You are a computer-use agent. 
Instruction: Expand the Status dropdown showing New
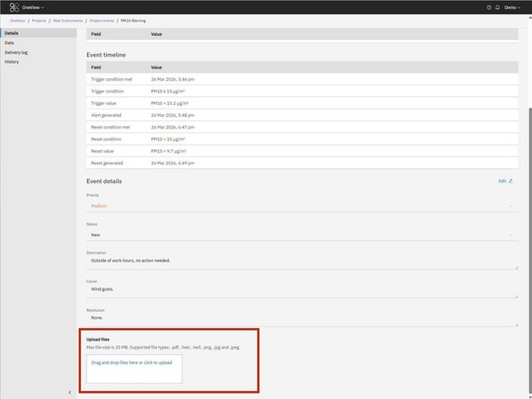(302, 235)
